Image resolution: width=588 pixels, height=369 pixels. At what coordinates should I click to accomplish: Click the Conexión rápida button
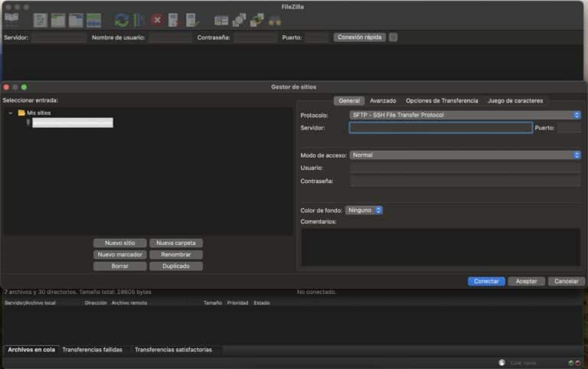coord(360,37)
